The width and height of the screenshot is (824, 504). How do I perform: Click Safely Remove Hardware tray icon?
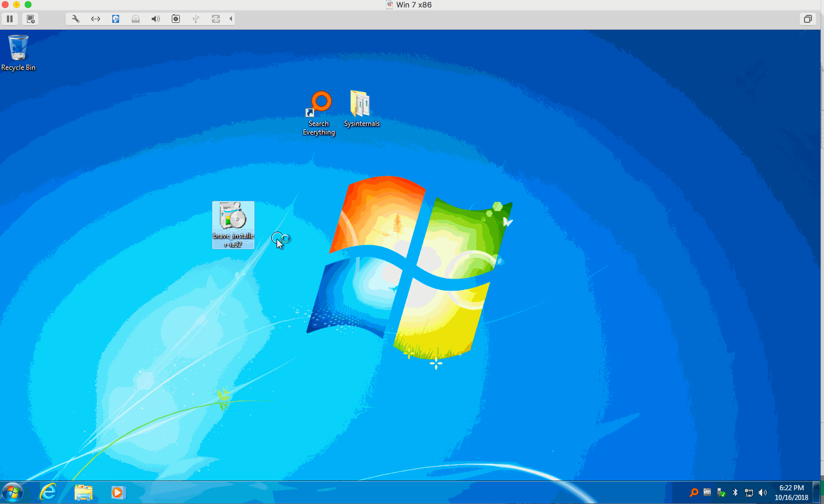pyautogui.click(x=721, y=493)
